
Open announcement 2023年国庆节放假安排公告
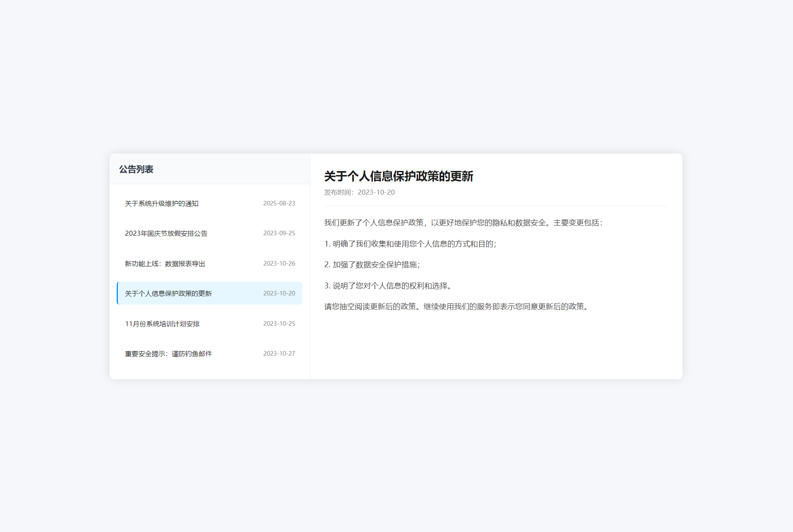coord(166,233)
